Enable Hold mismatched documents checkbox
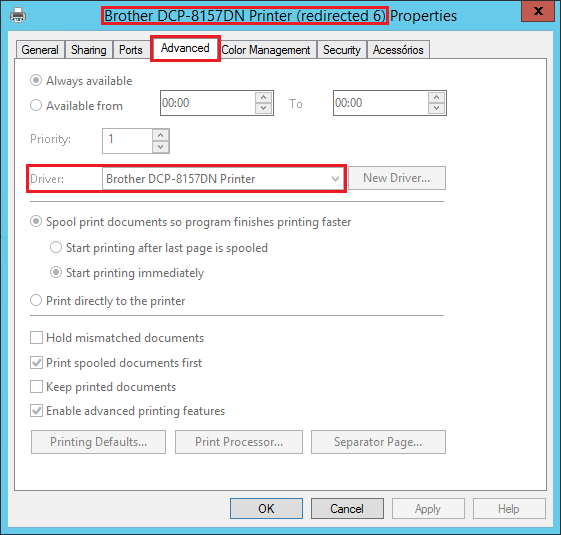Screen dimensions: 561x535 tap(36, 337)
